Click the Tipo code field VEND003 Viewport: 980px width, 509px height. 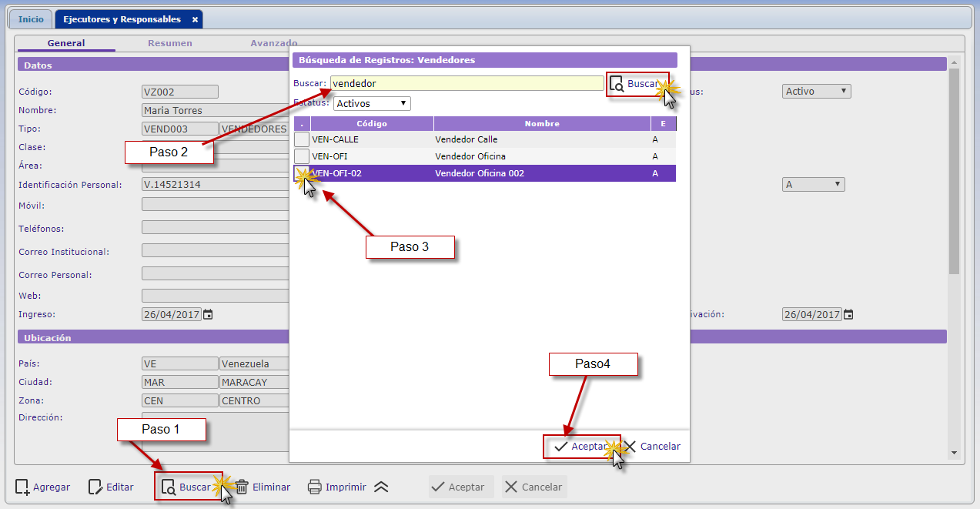point(180,129)
